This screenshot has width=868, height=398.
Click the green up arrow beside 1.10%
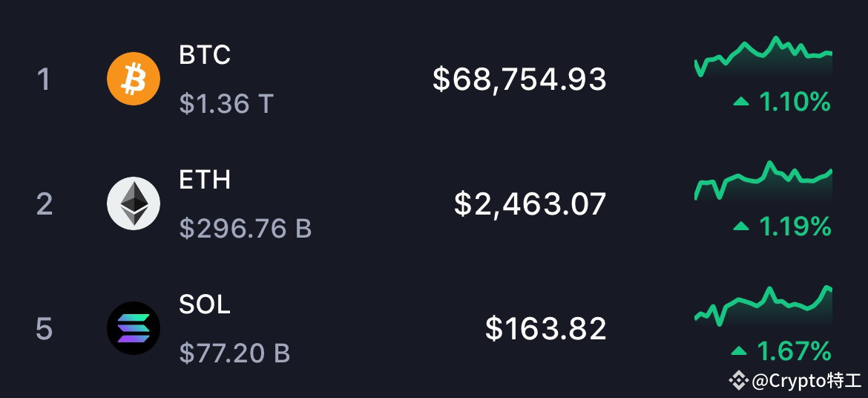[x=740, y=102]
